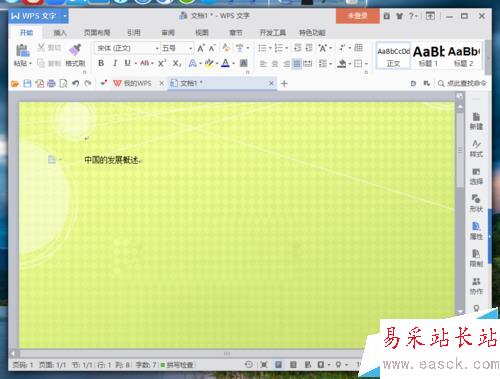The image size is (500, 379).
Task: Click the Paste (粘贴) icon
Action: 22,51
